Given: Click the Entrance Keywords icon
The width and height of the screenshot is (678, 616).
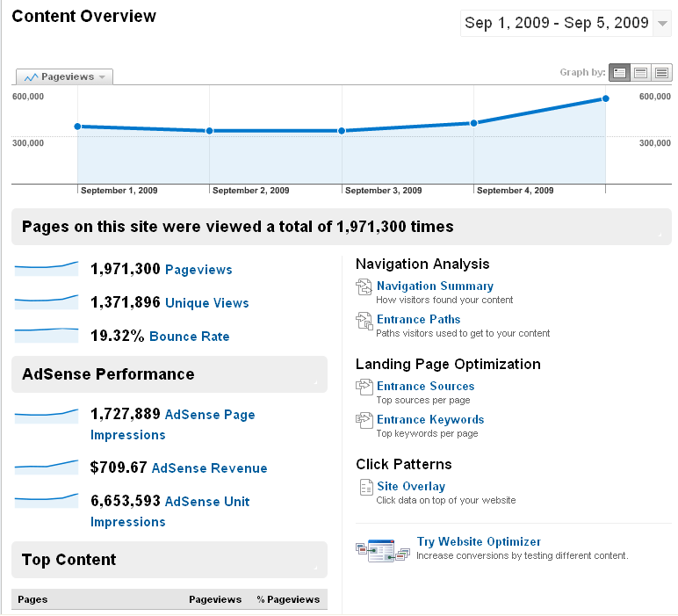Looking at the screenshot, I should pos(364,420).
